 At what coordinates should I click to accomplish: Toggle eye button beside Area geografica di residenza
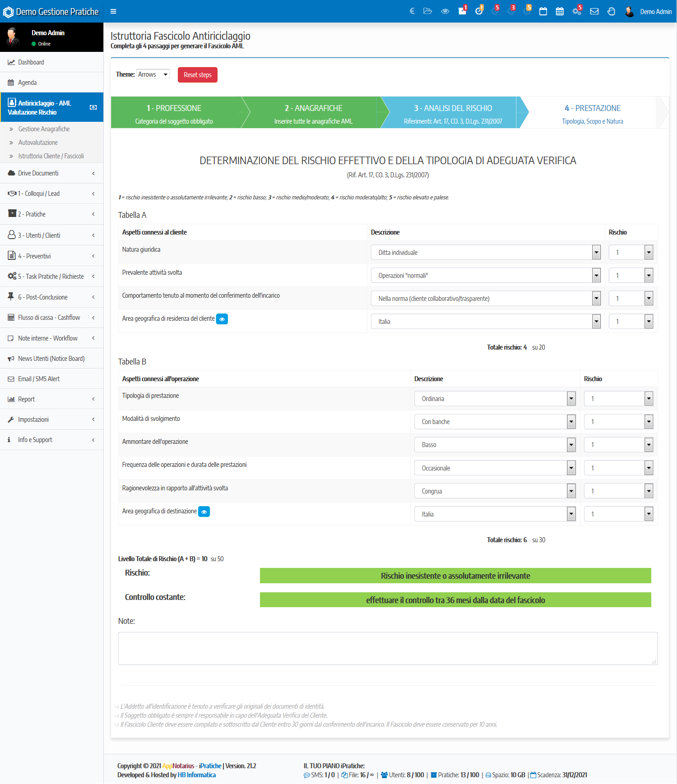[x=222, y=319]
